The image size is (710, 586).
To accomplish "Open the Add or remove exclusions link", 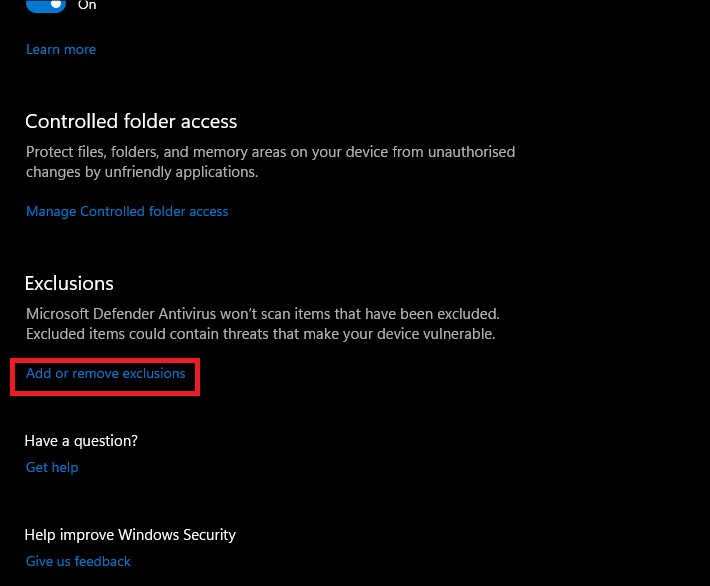I will 106,374.
